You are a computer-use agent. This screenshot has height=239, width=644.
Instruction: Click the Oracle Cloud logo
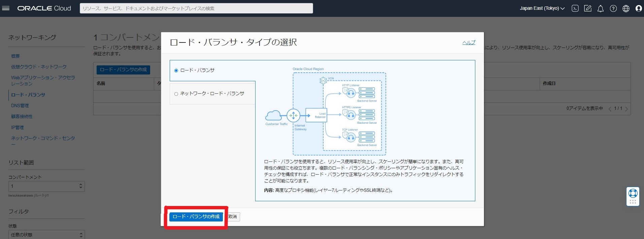[44, 8]
